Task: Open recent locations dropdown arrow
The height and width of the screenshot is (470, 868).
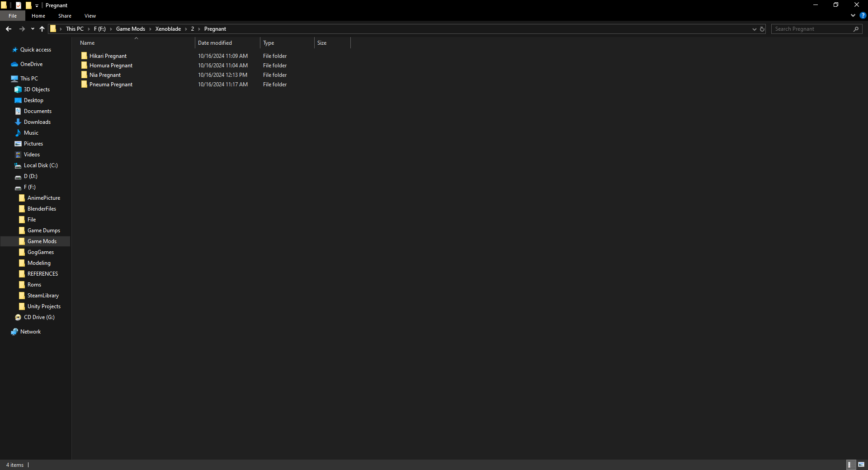Action: tap(33, 29)
